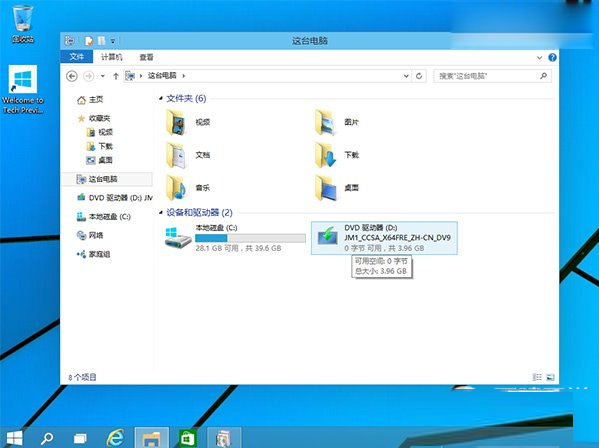Image resolution: width=599 pixels, height=448 pixels.
Task: Open the 计算机 ribbon tab
Action: click(112, 57)
